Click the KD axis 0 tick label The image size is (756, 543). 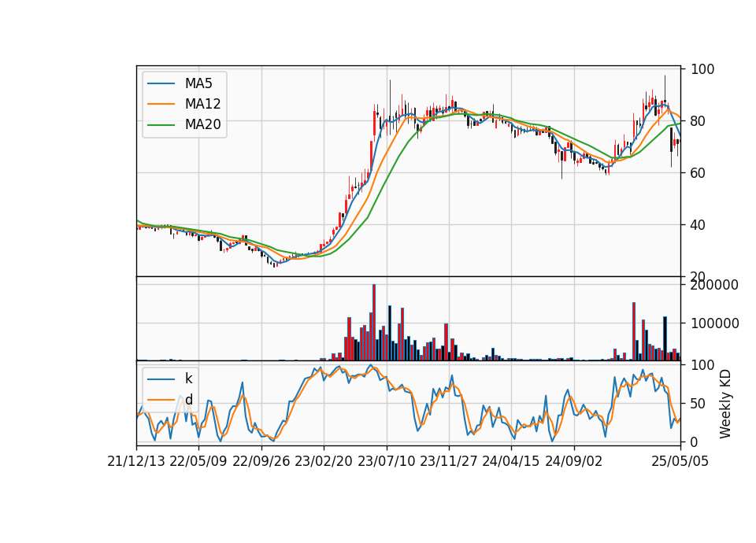click(695, 441)
